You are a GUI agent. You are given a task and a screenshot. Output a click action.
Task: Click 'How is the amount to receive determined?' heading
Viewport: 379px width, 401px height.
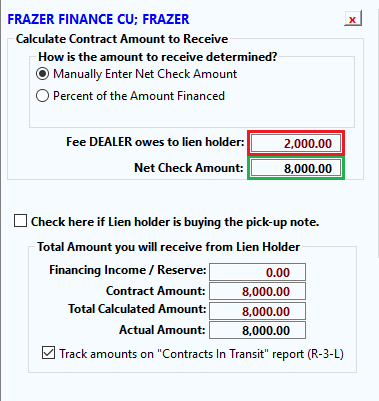click(x=158, y=57)
